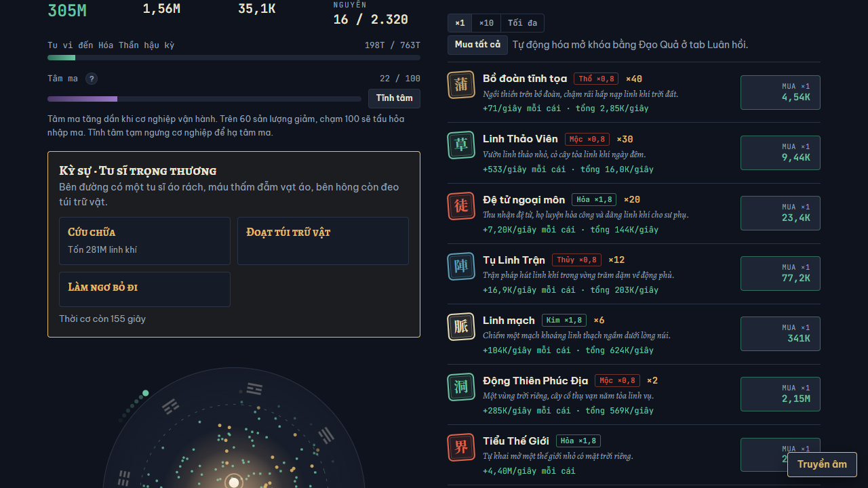Viewport: 868px width, 488px height.
Task: Click the Kim ×1,8 element tag
Action: click(x=564, y=320)
